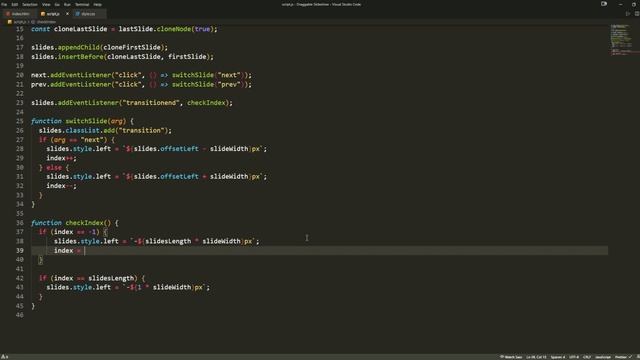
Task: Click 'index' on line 39
Action: click(x=63, y=251)
